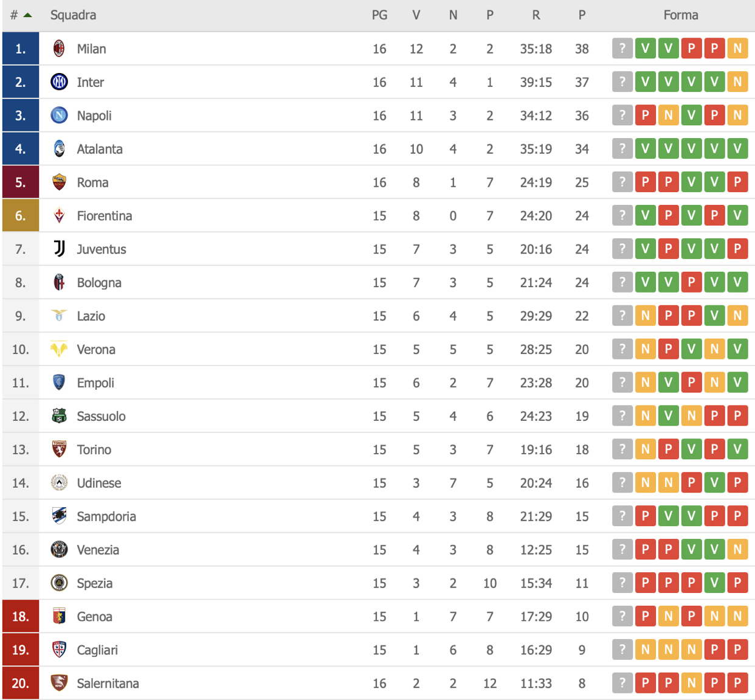Viewport: 755px width, 700px height.
Task: Sort by the Squadra column header
Action: tap(73, 15)
